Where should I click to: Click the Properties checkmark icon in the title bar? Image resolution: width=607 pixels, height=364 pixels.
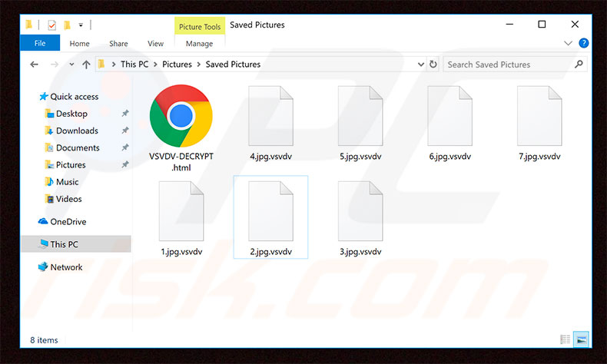(x=51, y=25)
